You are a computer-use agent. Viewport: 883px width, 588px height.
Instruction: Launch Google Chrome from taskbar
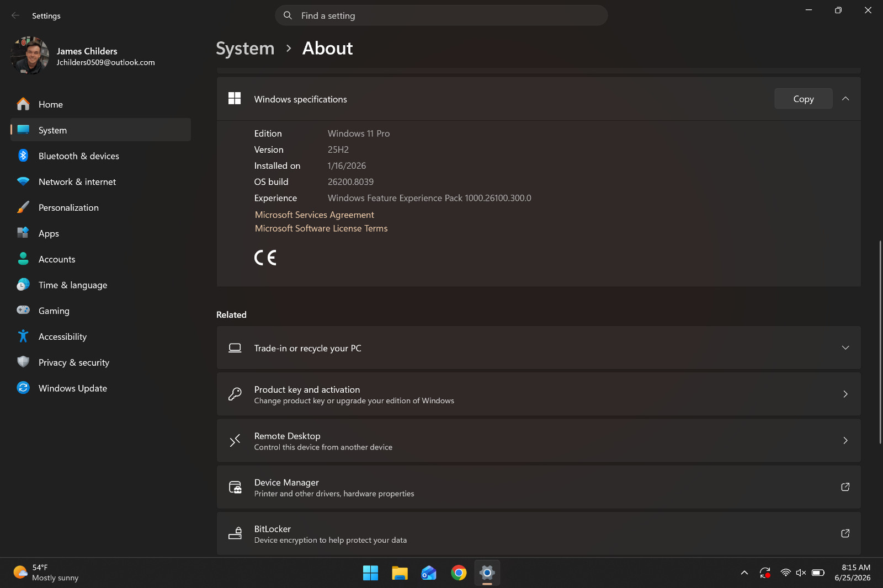(459, 573)
